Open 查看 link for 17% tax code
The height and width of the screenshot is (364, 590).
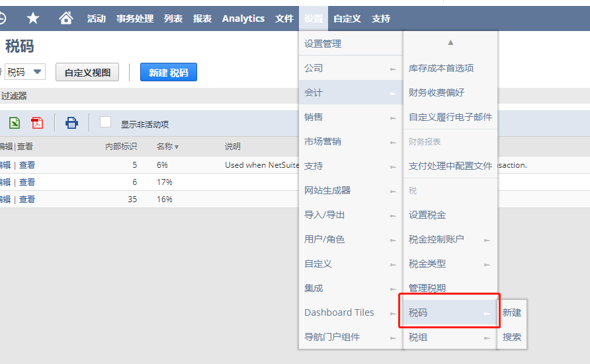pos(27,182)
